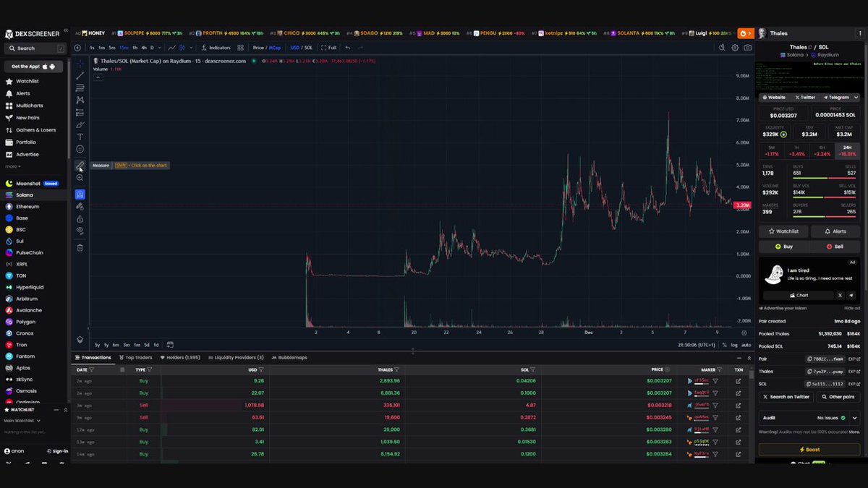Open the emoji icons tool
This screenshot has height=488, width=868.
(x=80, y=149)
